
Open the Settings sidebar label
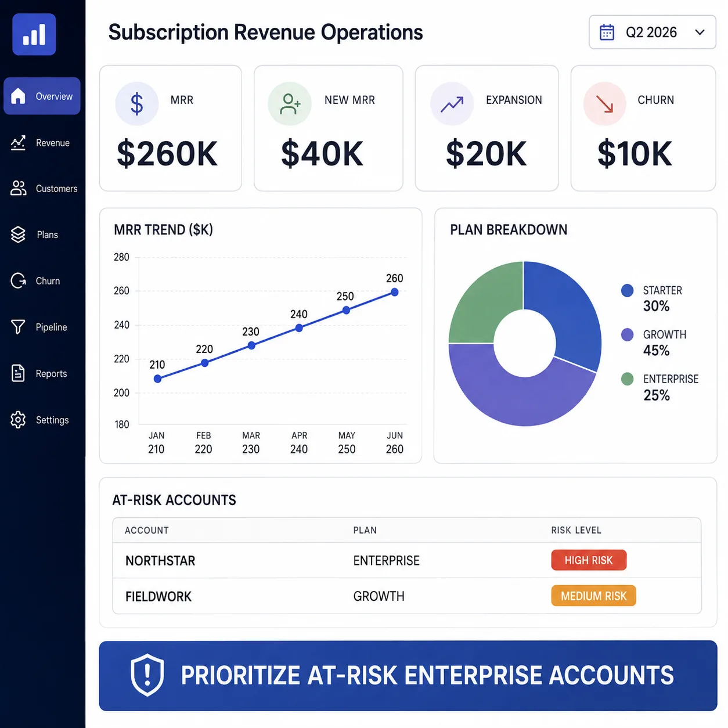52,420
